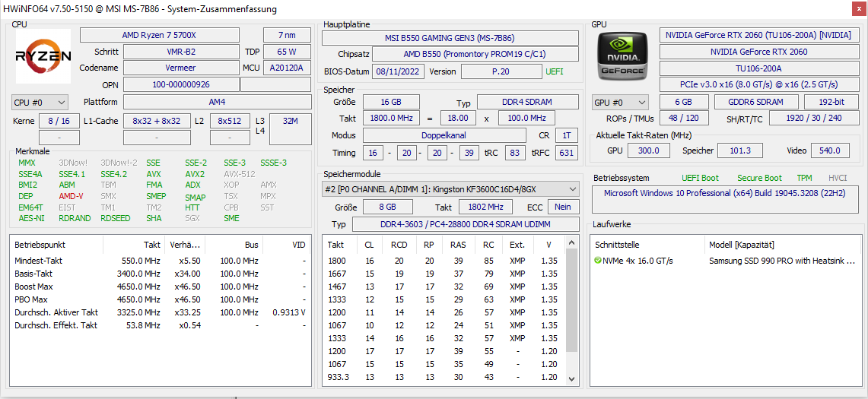Click the Speicher clock 101.3 field
The height and width of the screenshot is (399, 868).
740,150
